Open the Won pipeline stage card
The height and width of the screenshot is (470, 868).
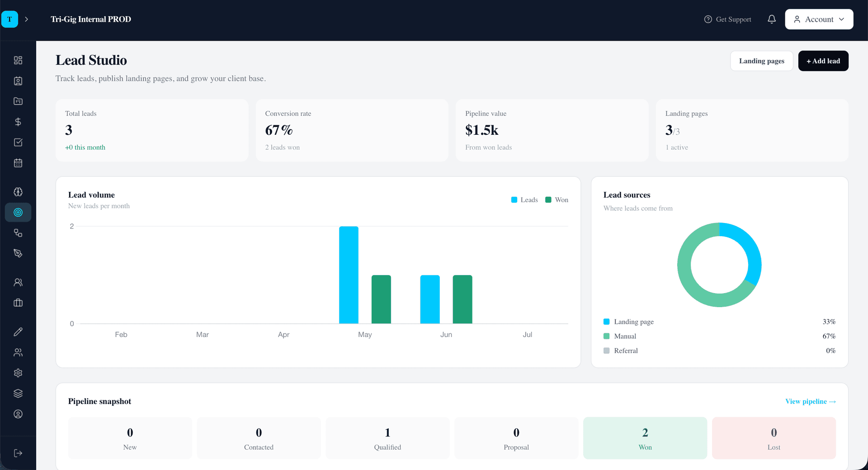coord(645,438)
